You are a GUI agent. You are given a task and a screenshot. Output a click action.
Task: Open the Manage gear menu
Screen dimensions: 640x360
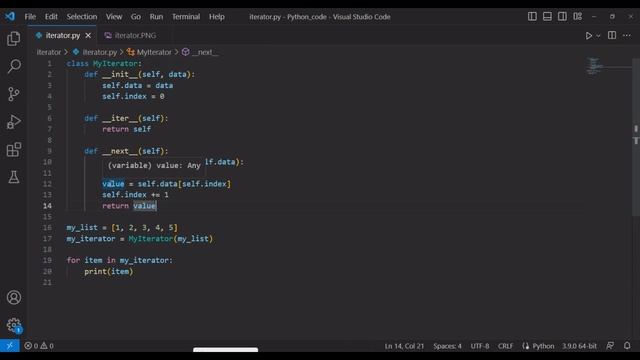(x=13, y=325)
